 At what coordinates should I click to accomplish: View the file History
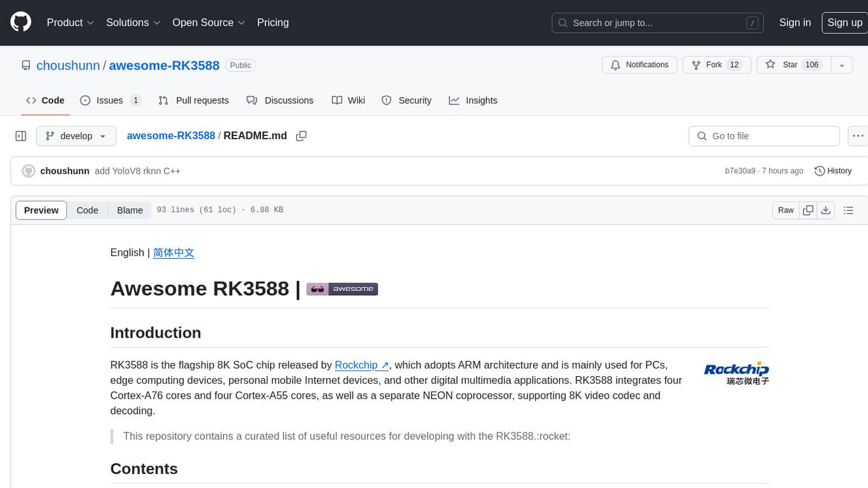[x=834, y=171]
